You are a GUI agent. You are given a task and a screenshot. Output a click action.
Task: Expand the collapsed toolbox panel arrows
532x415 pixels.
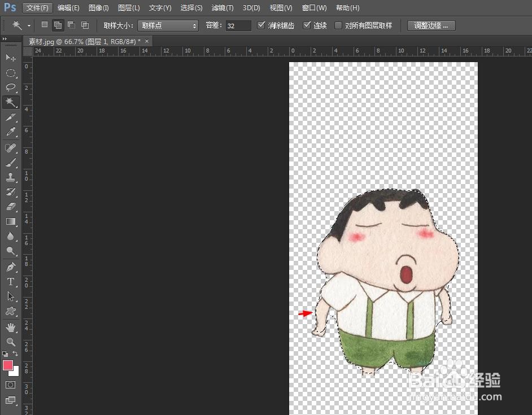(5, 39)
